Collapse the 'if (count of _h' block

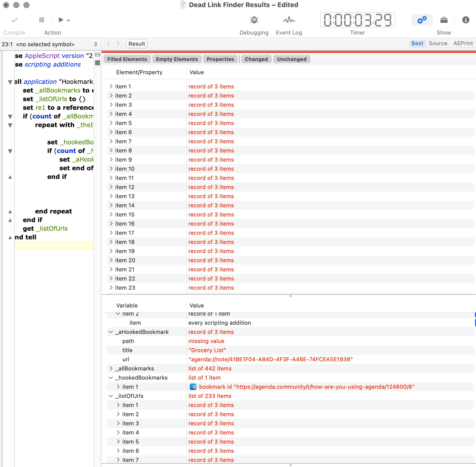point(10,151)
